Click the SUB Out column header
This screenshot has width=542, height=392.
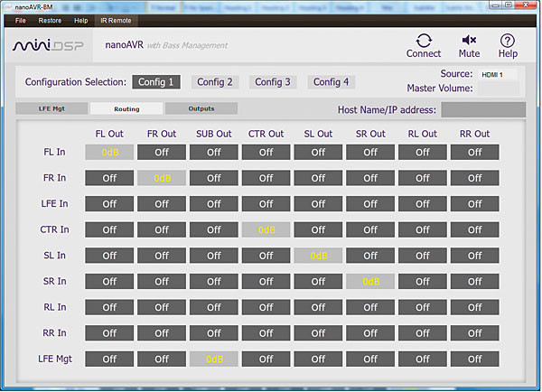[x=213, y=134]
